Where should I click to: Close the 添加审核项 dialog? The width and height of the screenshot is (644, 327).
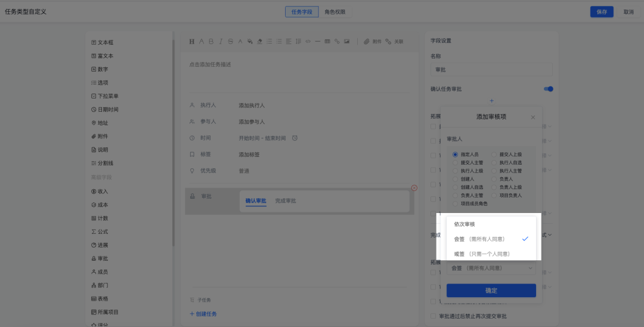coord(533,118)
